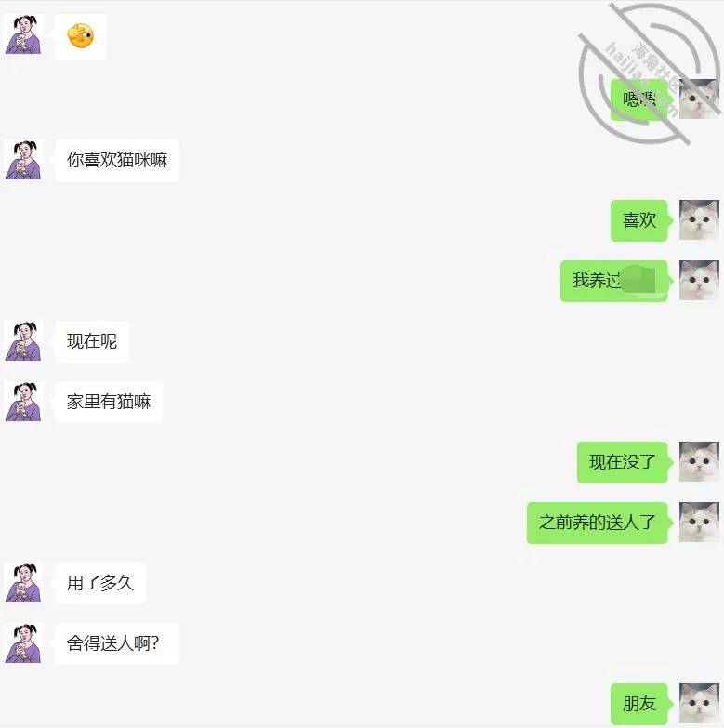Tap cat avatar beside '之前养的送人了'
Viewport: 724px width, 728px height.
(x=699, y=523)
